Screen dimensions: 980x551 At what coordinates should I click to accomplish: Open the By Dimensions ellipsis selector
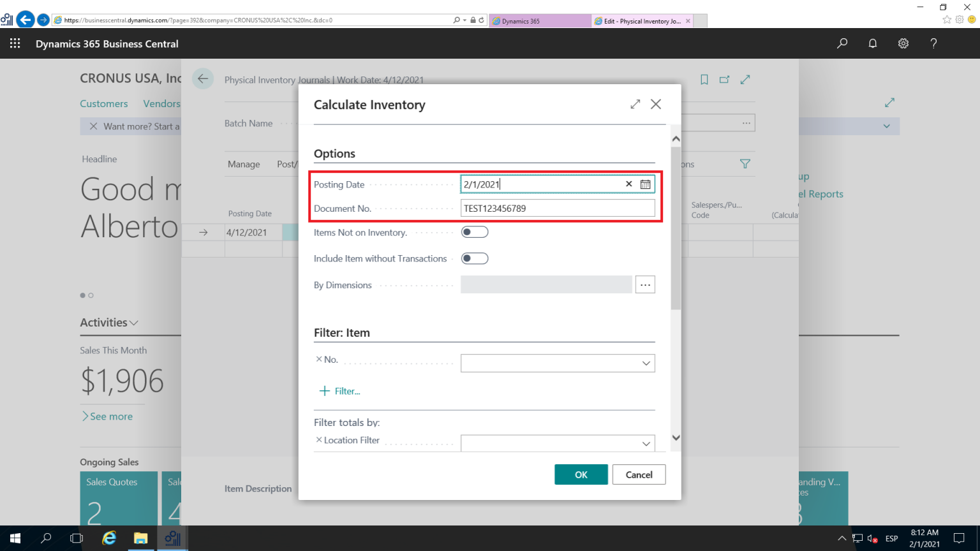645,284
